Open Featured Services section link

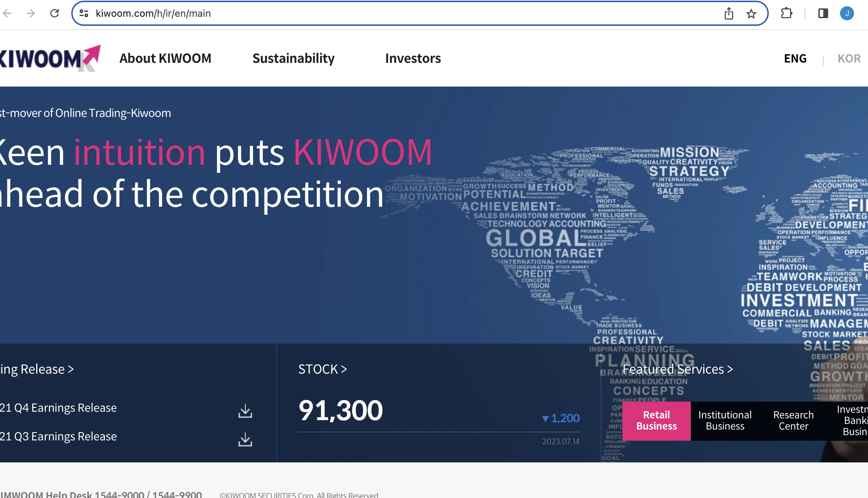click(678, 369)
